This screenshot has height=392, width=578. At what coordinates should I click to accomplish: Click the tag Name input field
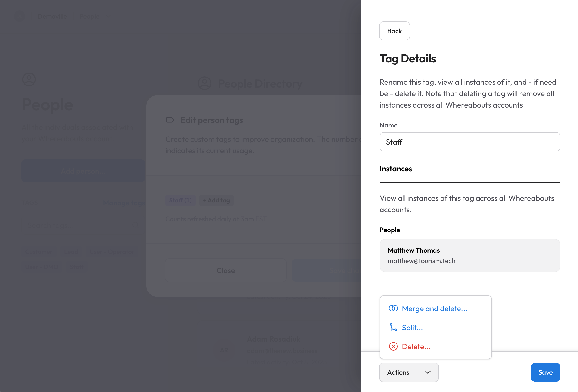470,142
